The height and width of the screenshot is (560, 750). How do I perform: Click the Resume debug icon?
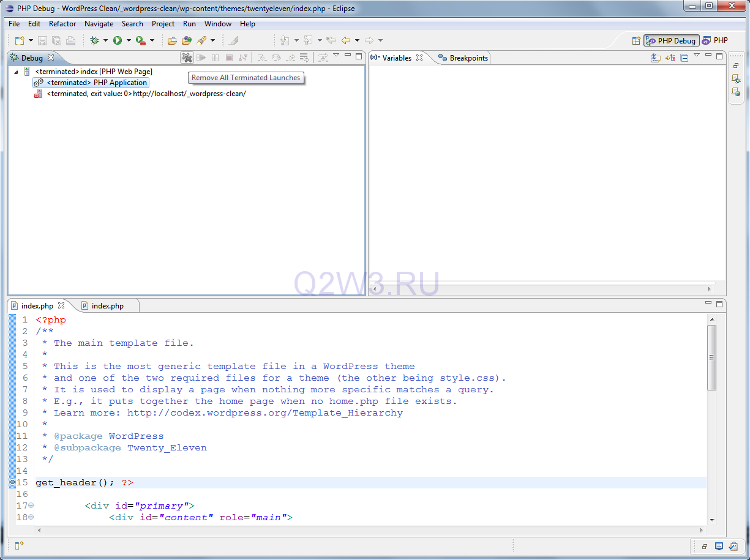tap(201, 58)
